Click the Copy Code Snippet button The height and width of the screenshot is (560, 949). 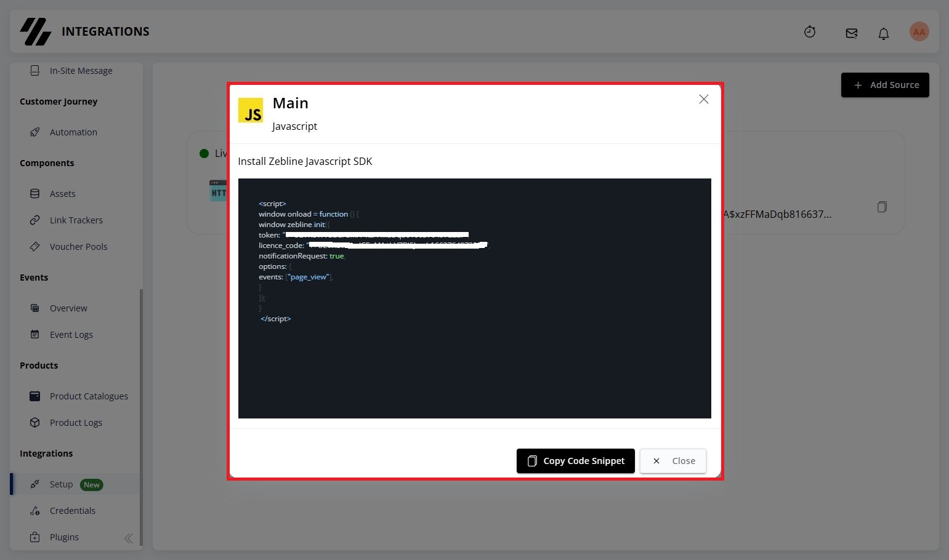click(576, 461)
